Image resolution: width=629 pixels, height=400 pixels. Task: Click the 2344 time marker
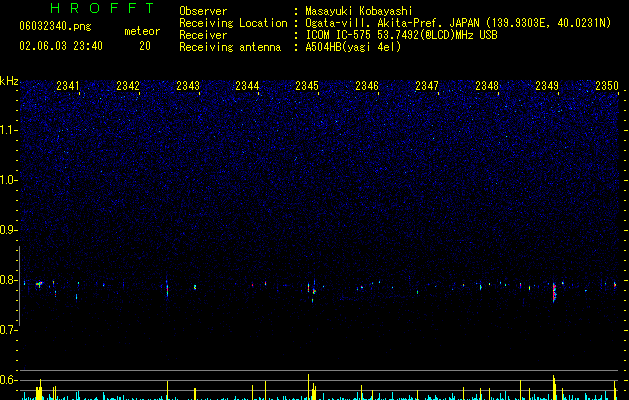(x=247, y=86)
